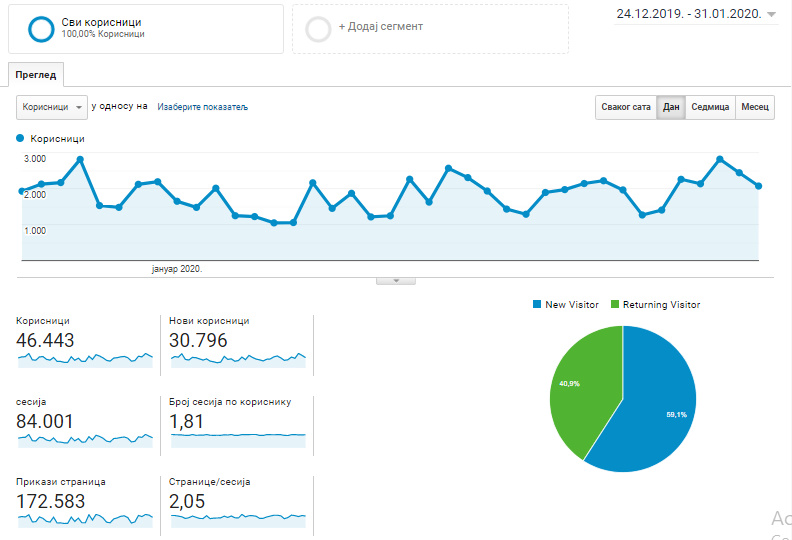Image resolution: width=792 pixels, height=540 pixels.
Task: Click the empty circle icon beside Додај сегмент
Action: tap(318, 29)
